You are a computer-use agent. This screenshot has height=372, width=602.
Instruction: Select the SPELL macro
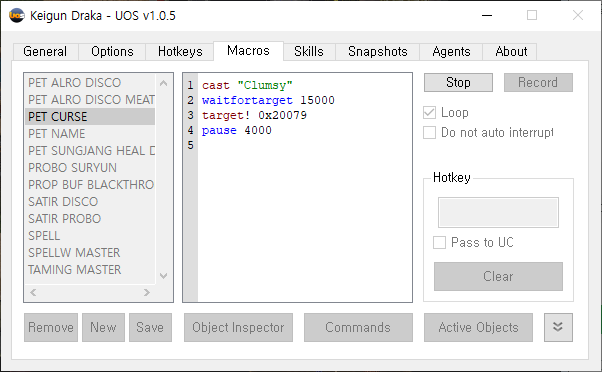click(90, 235)
